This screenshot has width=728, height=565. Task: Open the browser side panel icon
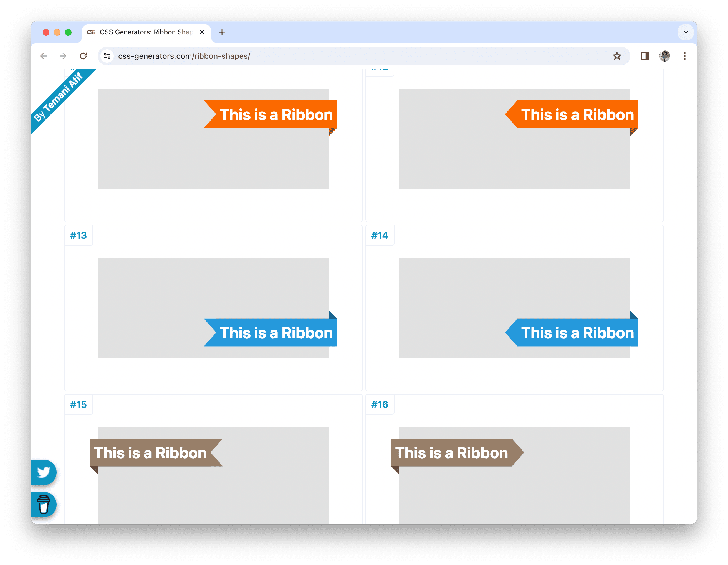(644, 56)
